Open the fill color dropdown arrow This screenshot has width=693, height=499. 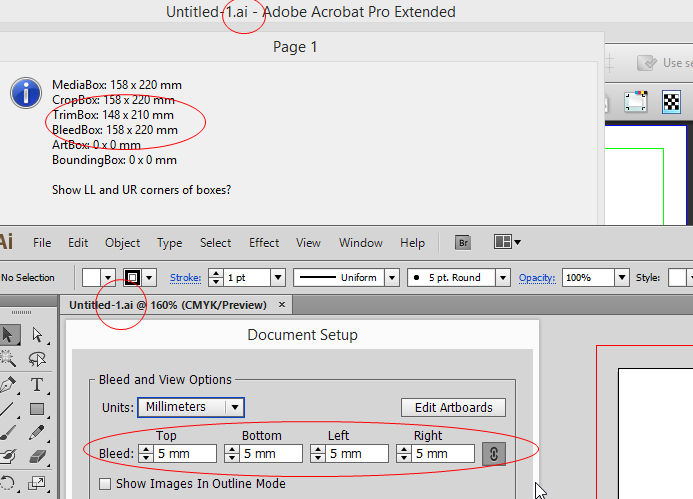pos(108,278)
